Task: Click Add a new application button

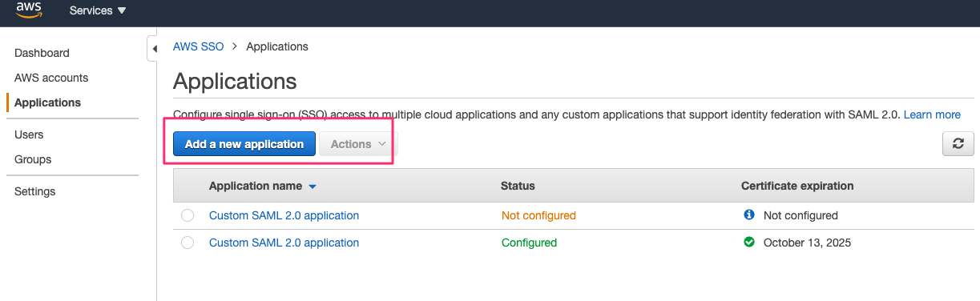Action: point(244,144)
